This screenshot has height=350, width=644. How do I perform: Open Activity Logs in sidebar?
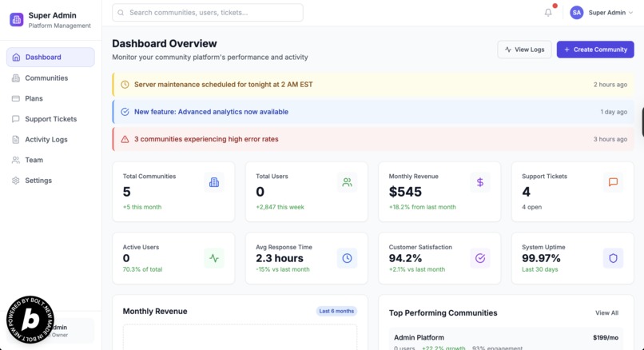click(50, 140)
